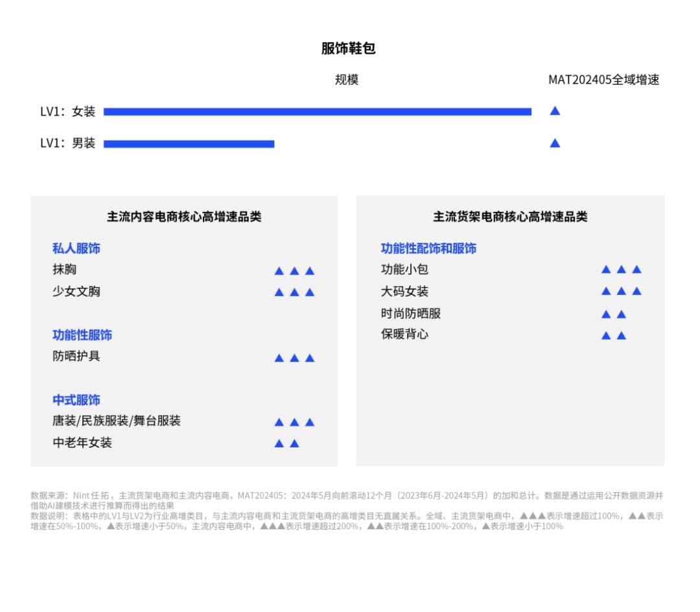This screenshot has width=700, height=612.
Task: Click the triangles beside 唐装/民族服装/舞台服装
Action: click(294, 422)
